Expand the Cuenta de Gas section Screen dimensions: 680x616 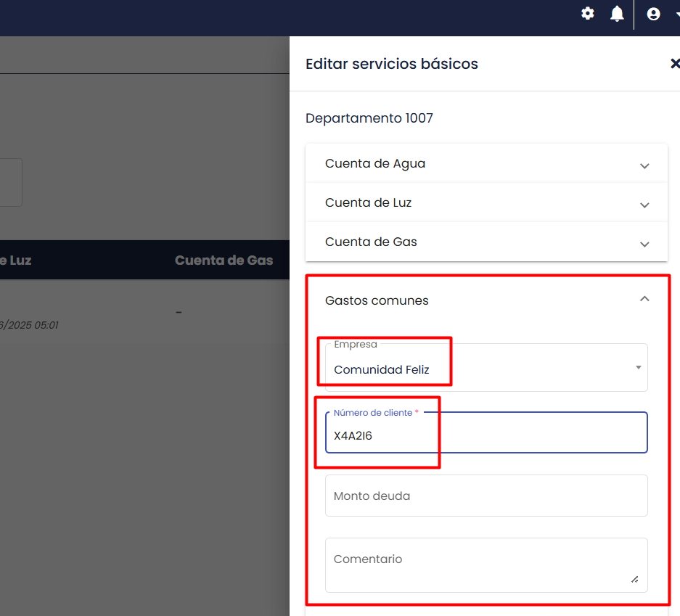[x=486, y=242]
